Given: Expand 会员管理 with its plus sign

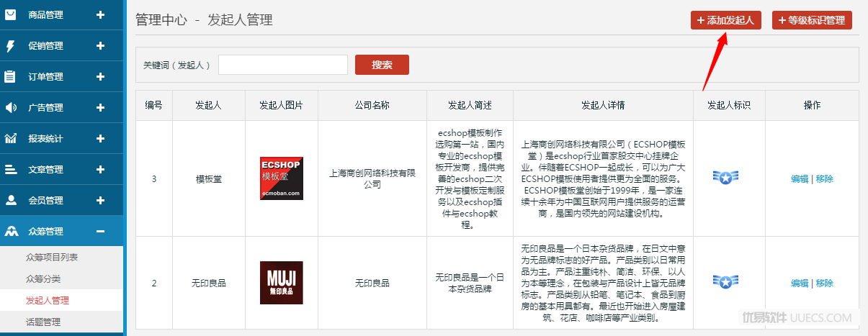Looking at the screenshot, I should (x=100, y=200).
